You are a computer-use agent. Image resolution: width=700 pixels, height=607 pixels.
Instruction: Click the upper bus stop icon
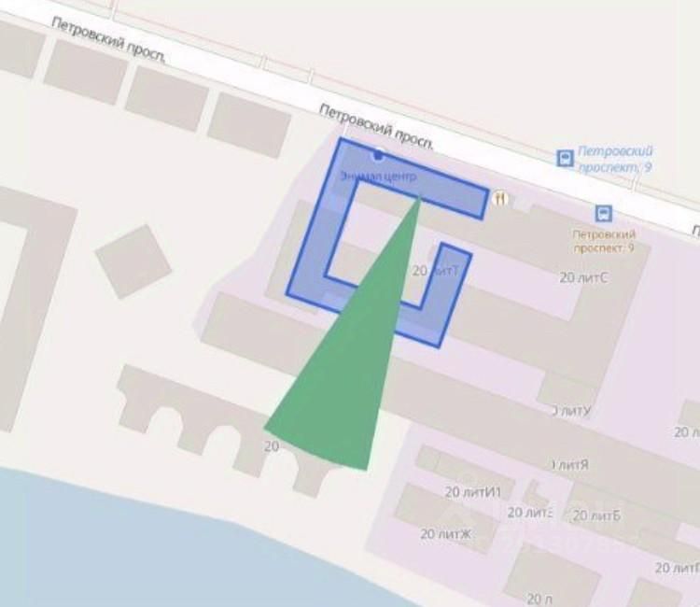[566, 158]
